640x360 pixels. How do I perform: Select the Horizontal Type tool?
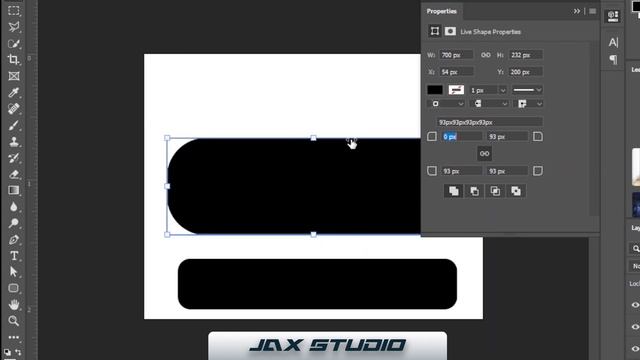pos(13,256)
